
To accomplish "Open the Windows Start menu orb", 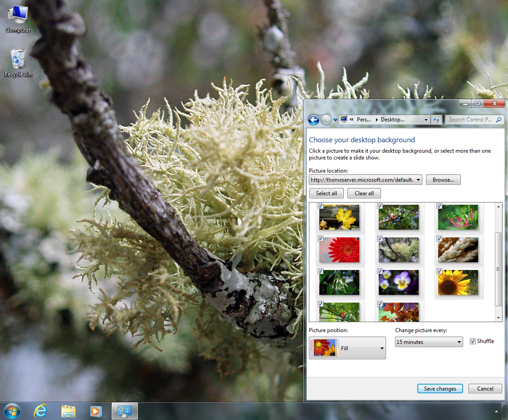I will tap(12, 411).
